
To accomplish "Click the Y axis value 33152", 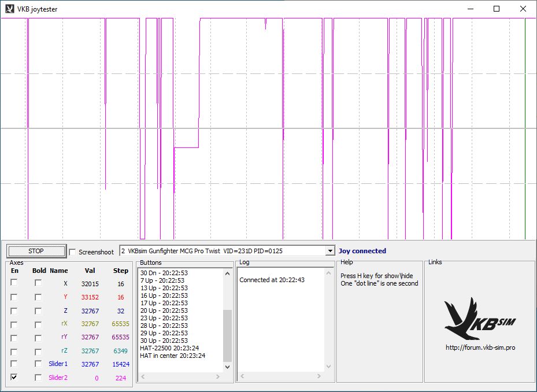I will click(90, 297).
